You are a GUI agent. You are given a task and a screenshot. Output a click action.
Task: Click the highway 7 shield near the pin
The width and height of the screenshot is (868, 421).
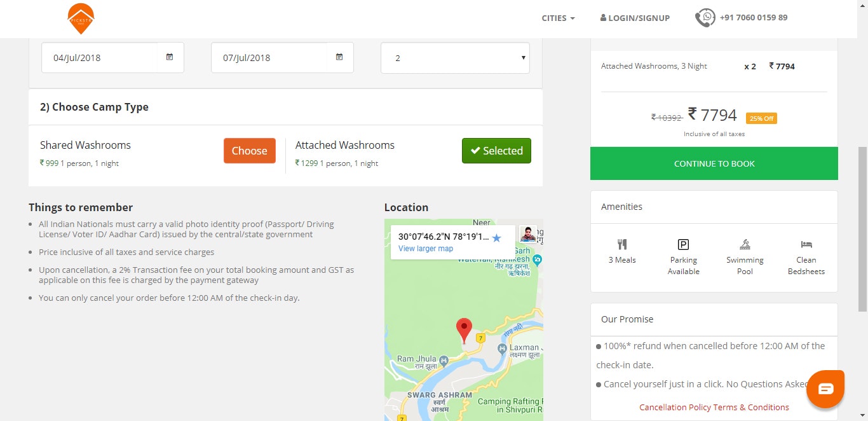481,338
